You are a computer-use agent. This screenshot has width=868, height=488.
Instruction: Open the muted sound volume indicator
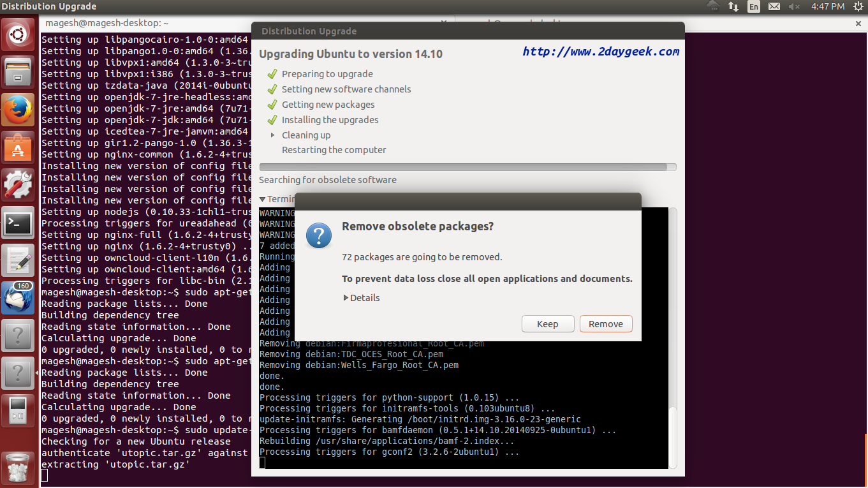coord(794,6)
